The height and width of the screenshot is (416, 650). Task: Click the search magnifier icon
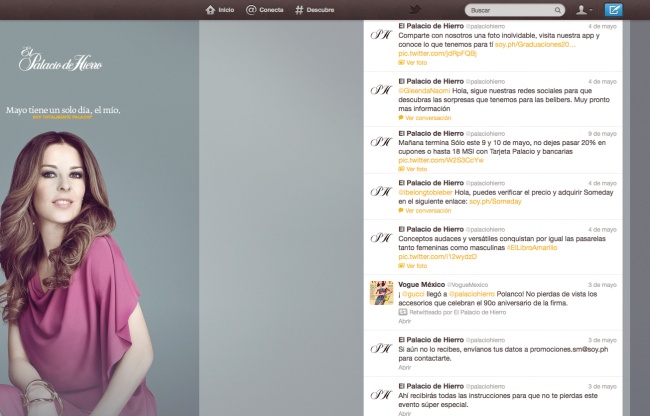tap(557, 9)
